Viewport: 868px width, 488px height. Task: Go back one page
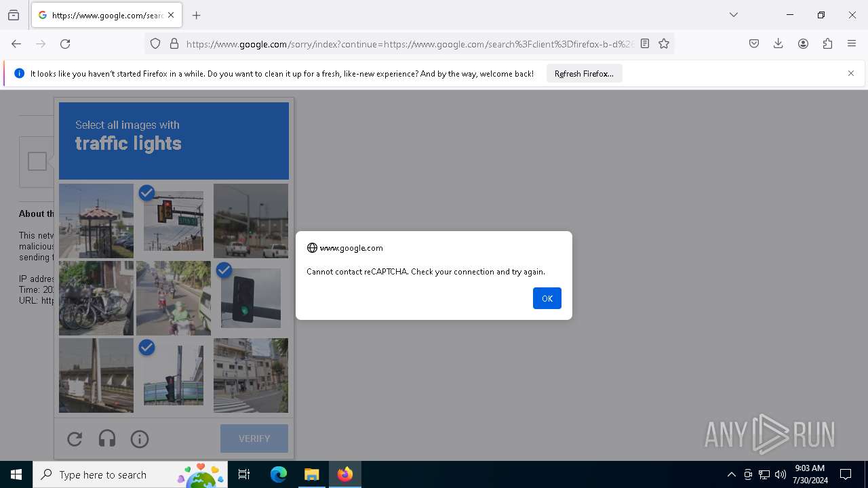click(x=16, y=44)
